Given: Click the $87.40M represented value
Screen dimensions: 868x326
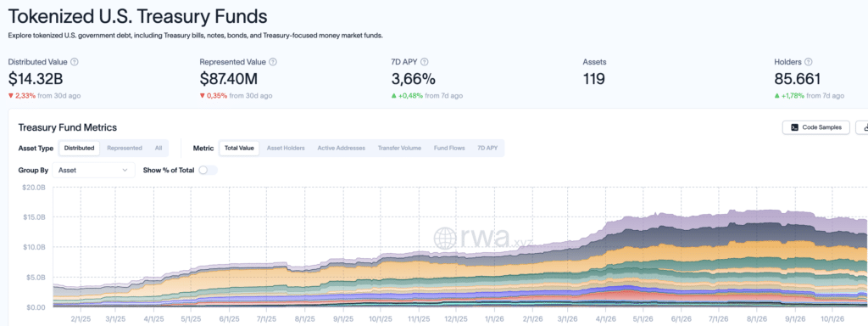Looking at the screenshot, I should point(229,79).
